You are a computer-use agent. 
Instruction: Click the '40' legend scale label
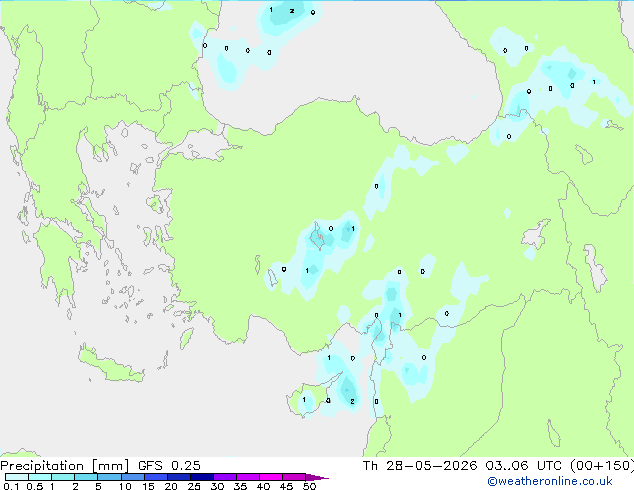263,486
